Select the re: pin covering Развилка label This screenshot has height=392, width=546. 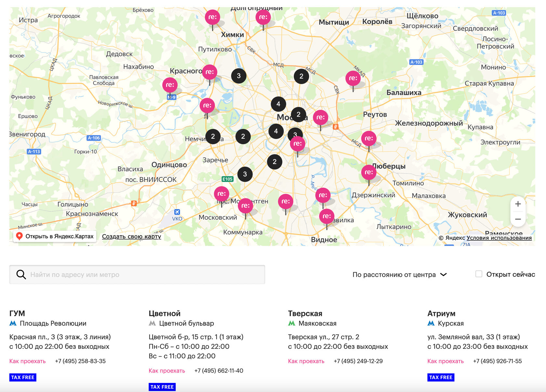(x=327, y=216)
